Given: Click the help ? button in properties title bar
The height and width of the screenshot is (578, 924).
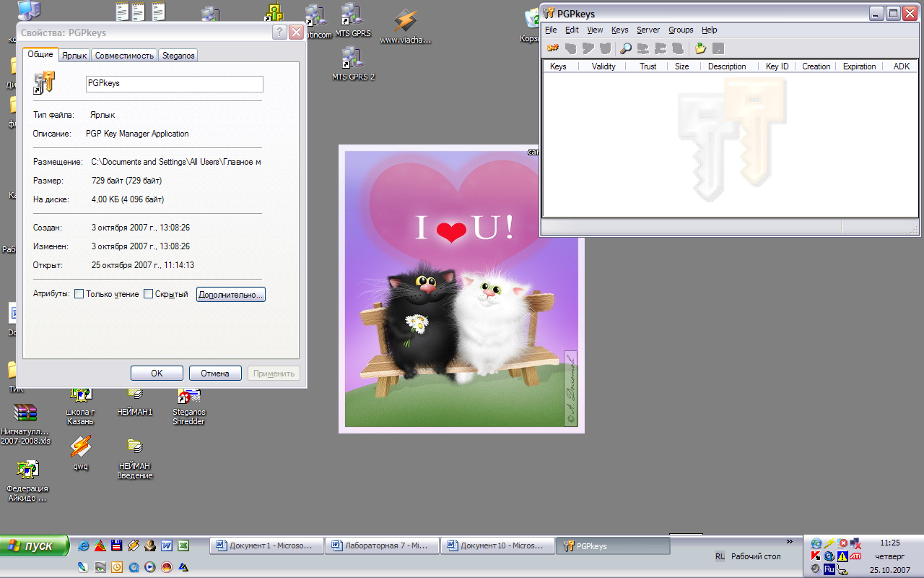Looking at the screenshot, I should 279,33.
